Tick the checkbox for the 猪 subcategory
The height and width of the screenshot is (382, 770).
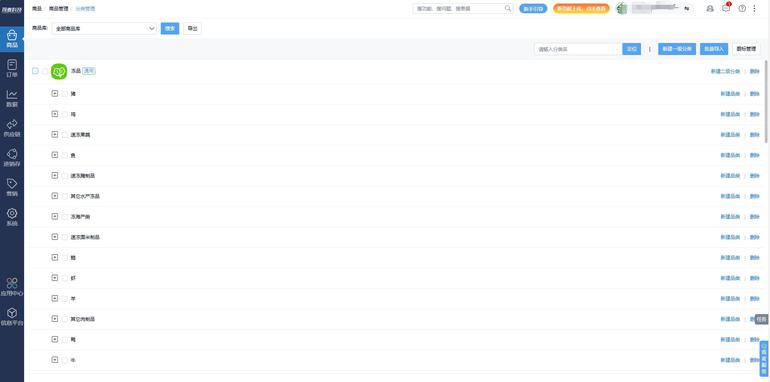coord(65,94)
